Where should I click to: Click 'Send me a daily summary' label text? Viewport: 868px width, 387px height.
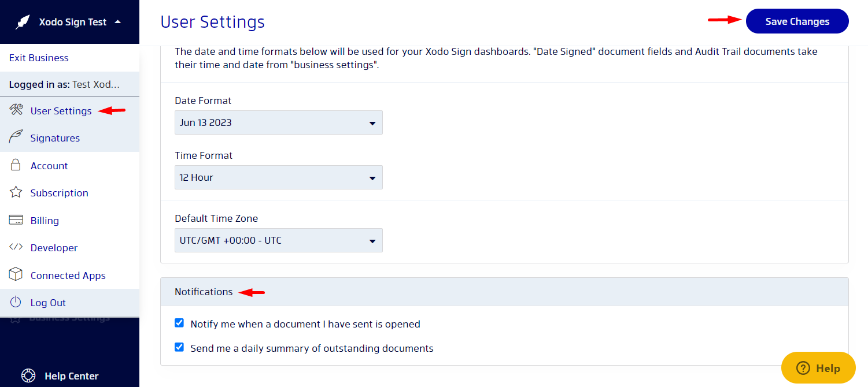312,348
